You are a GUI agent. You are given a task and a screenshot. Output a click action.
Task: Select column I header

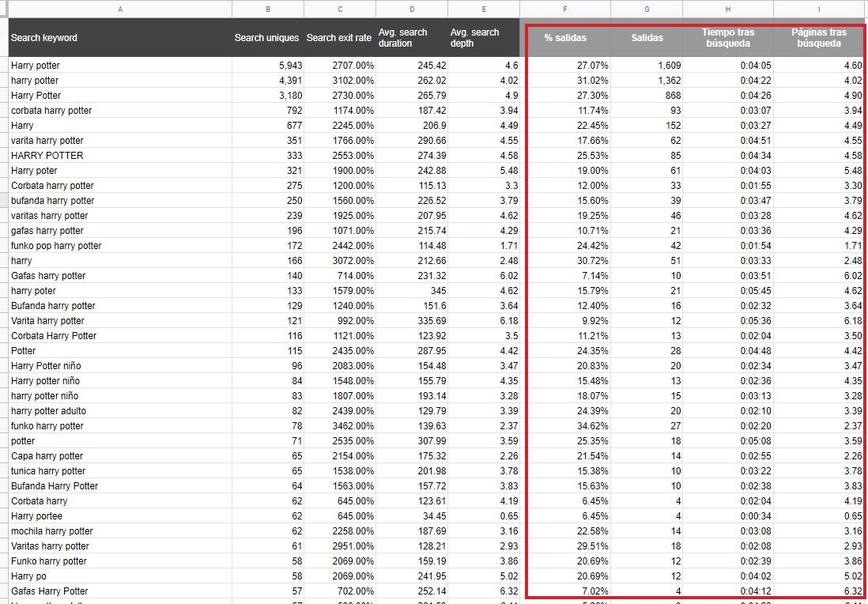coord(819,9)
